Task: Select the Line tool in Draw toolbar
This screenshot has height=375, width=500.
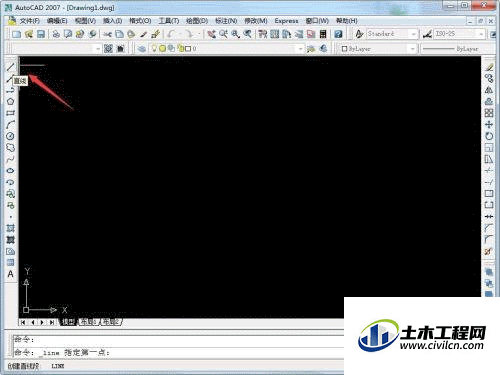Action: pyautogui.click(x=10, y=67)
